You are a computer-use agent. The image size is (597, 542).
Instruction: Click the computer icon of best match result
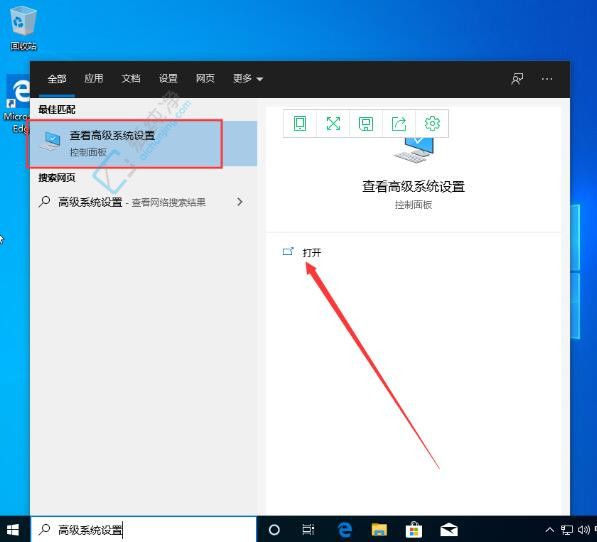[51, 141]
